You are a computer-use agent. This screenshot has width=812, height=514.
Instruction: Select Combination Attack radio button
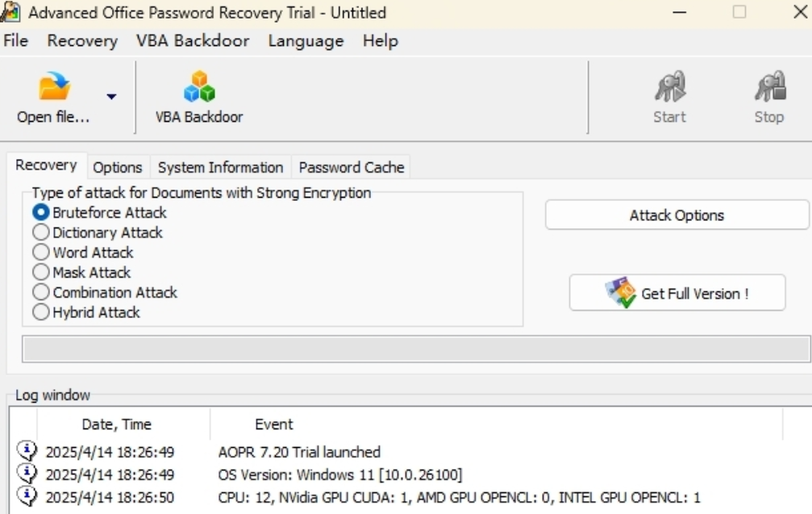(x=41, y=292)
